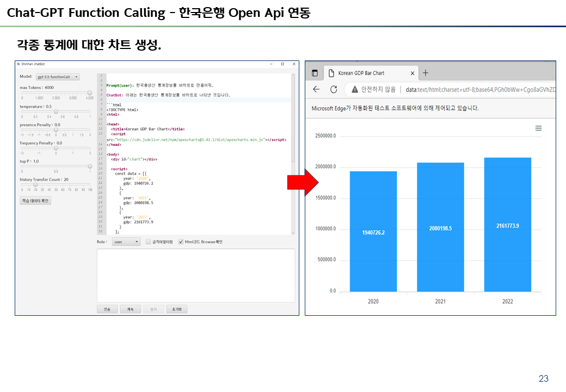Open a new tab in Edge
This screenshot has width=566, height=392.
point(426,73)
